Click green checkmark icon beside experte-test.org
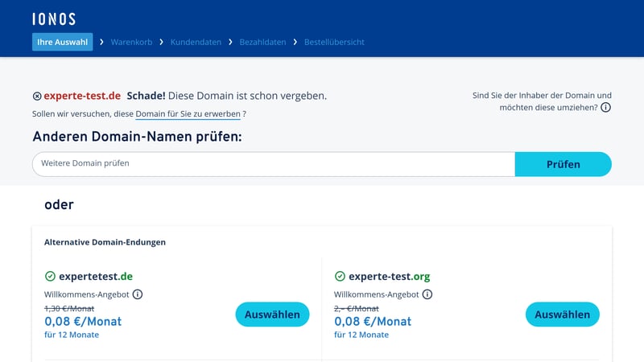The width and height of the screenshot is (644, 362). [340, 276]
